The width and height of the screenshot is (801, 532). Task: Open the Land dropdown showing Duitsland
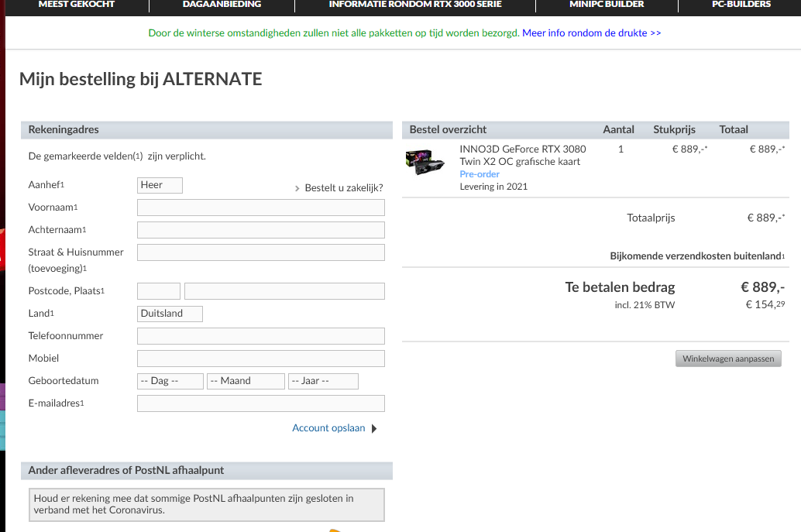tap(170, 314)
